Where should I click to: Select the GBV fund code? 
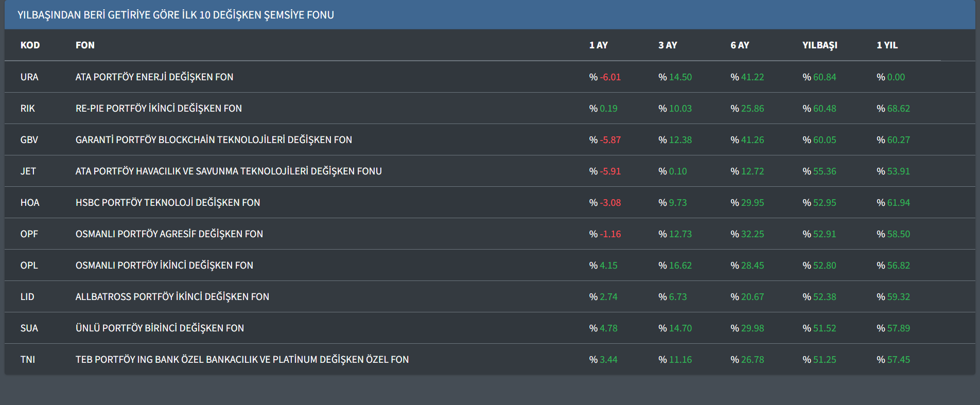pyautogui.click(x=29, y=139)
